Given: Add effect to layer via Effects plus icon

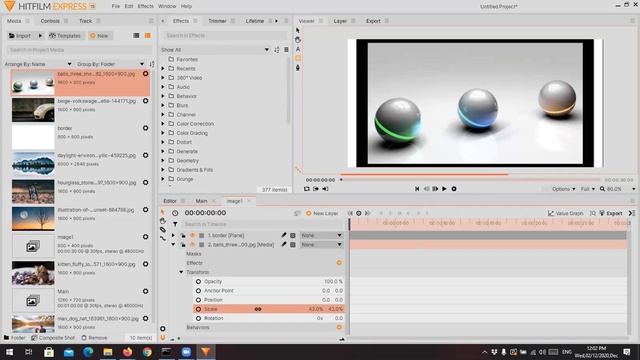Looking at the screenshot, I should (x=339, y=263).
